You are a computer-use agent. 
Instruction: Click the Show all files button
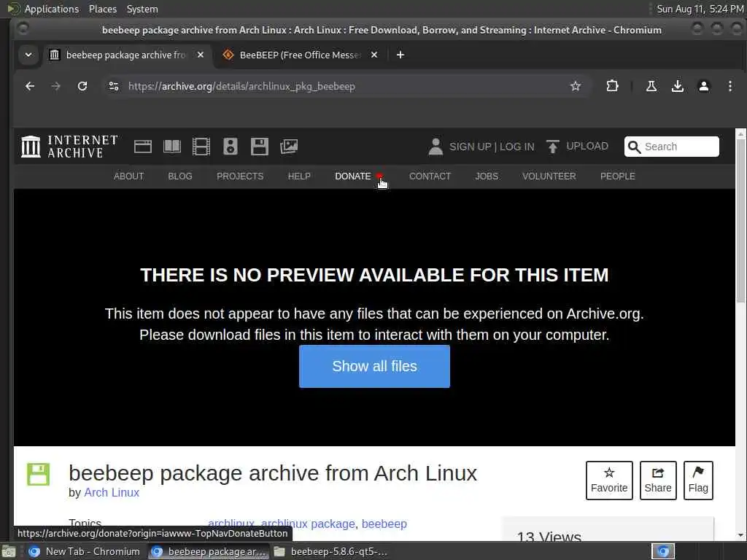click(x=374, y=366)
